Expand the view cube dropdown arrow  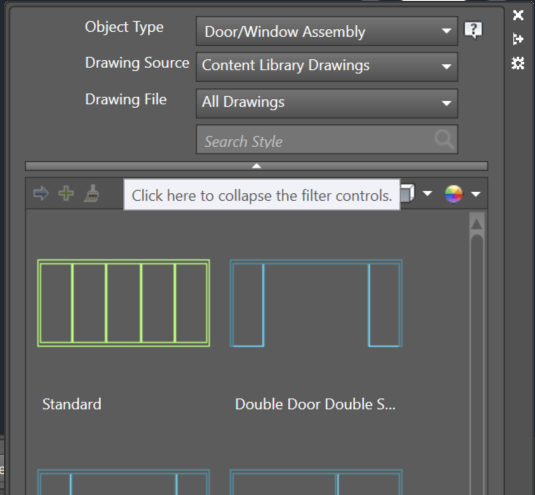point(427,193)
